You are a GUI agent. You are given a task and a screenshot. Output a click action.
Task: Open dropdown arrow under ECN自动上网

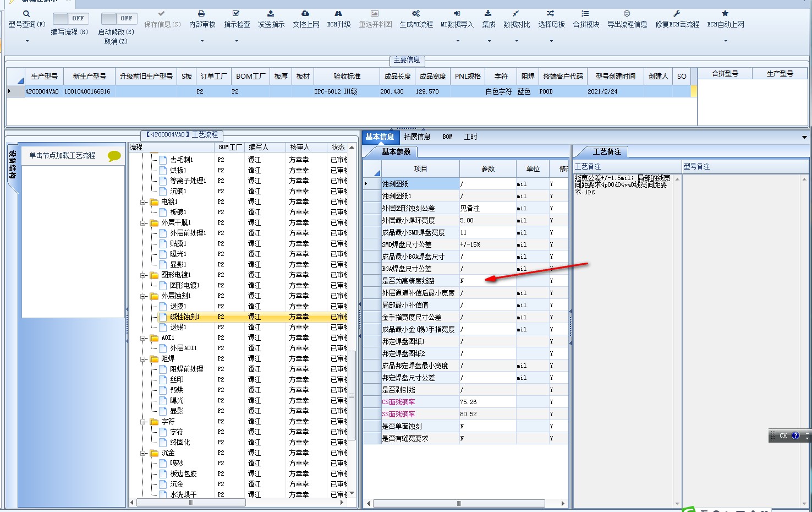coord(725,41)
